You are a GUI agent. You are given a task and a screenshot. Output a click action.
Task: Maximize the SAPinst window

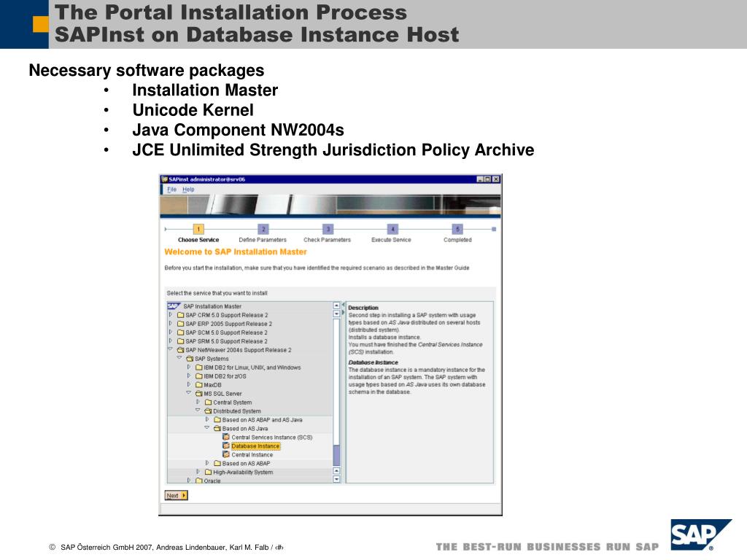point(488,179)
